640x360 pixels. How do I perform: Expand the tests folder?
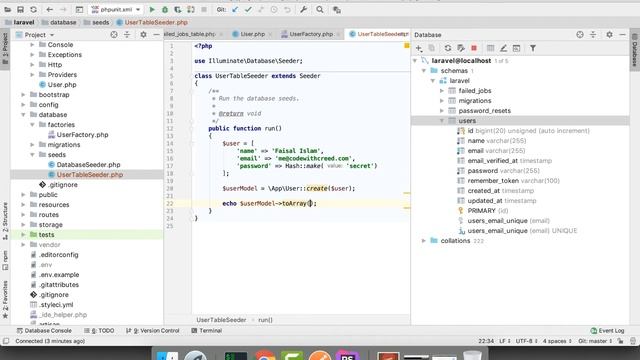pos(23,235)
